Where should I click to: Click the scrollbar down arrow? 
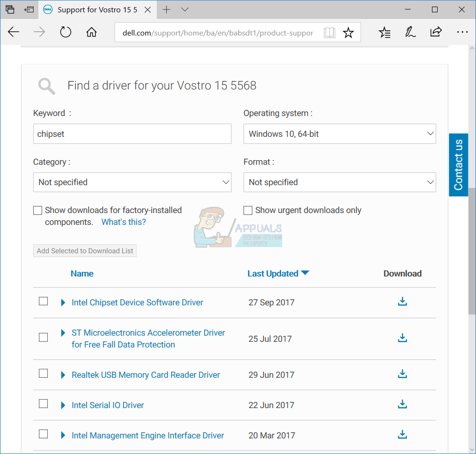[472, 450]
